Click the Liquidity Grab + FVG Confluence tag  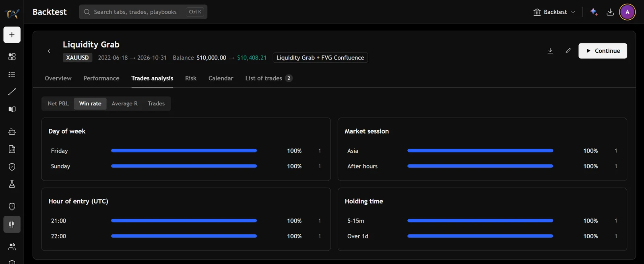tap(320, 58)
